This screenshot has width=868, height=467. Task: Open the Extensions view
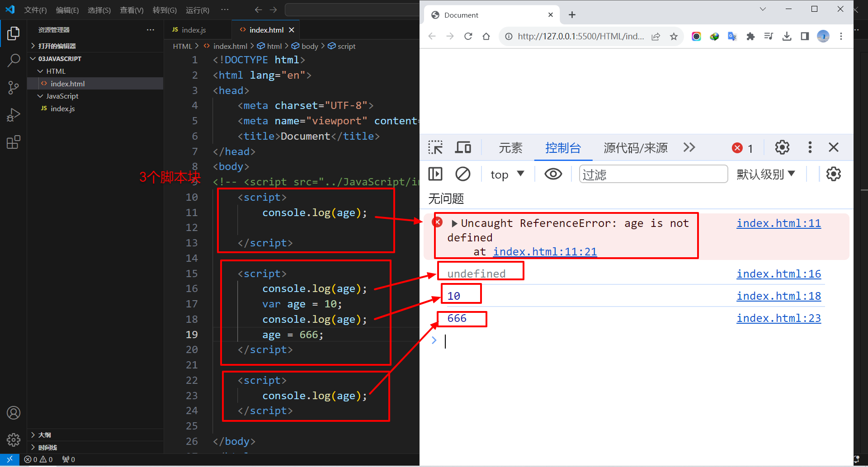tap(14, 142)
